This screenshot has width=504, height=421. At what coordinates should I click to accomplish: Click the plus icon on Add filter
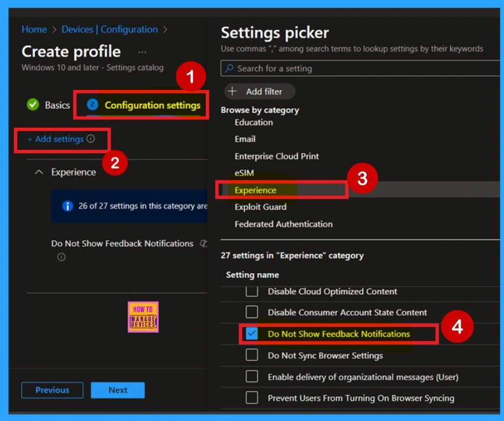pyautogui.click(x=232, y=91)
